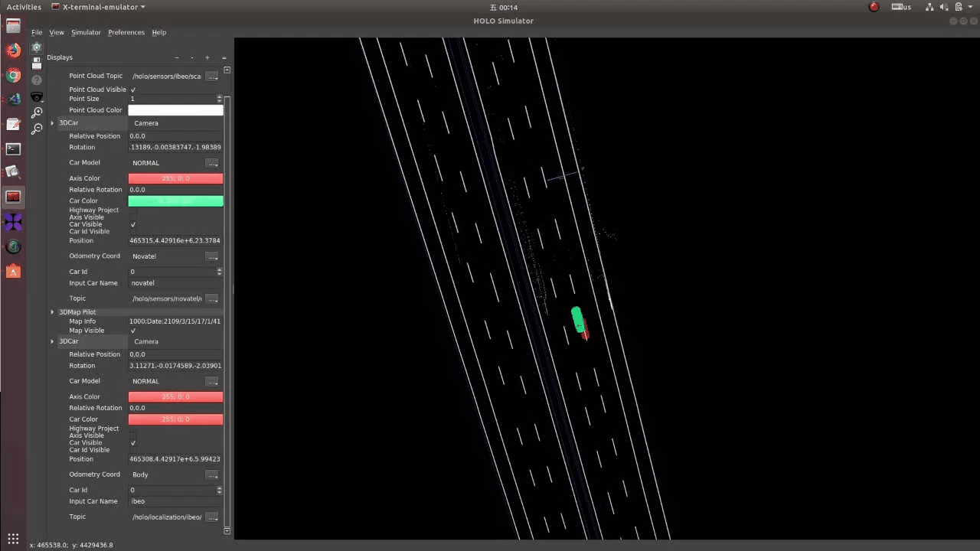This screenshot has width=980, height=551.
Task: Expand the 3DMap Pilot tree item
Action: (x=52, y=312)
